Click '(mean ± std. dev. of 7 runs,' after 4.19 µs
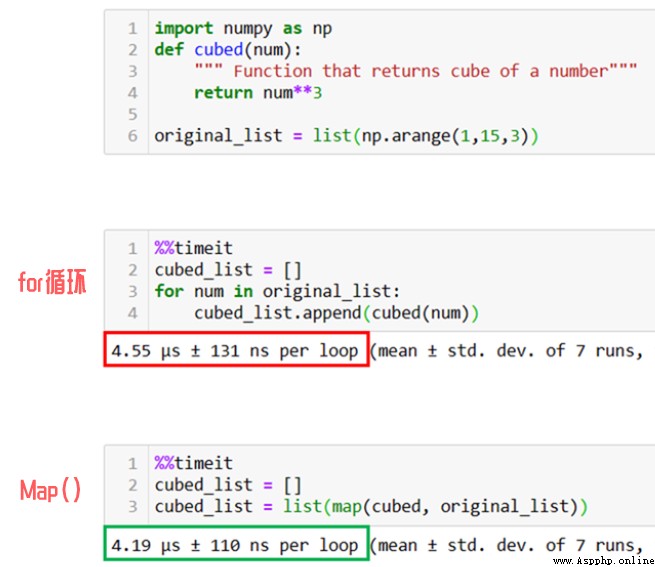The height and width of the screenshot is (567, 655). (507, 546)
